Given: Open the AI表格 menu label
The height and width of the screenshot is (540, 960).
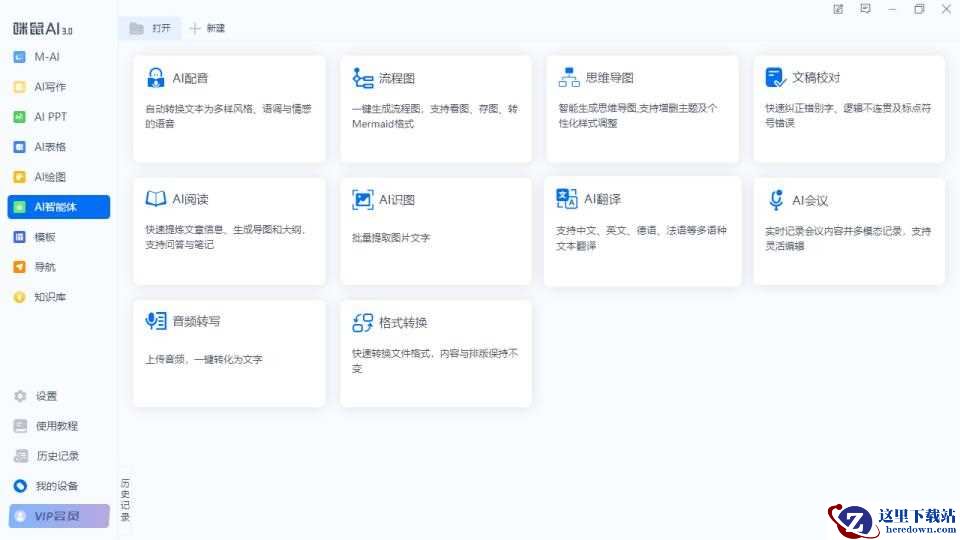Looking at the screenshot, I should [50, 147].
